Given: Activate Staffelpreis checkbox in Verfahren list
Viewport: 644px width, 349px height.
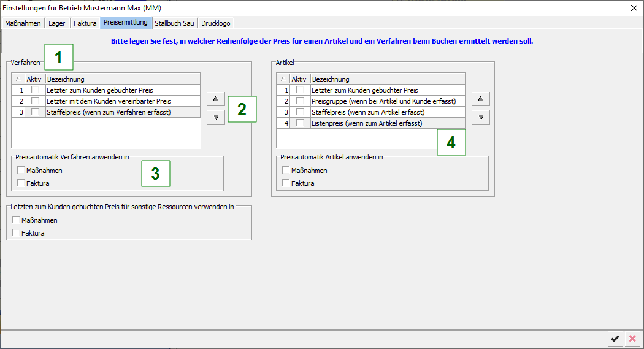Looking at the screenshot, I should 35,112.
